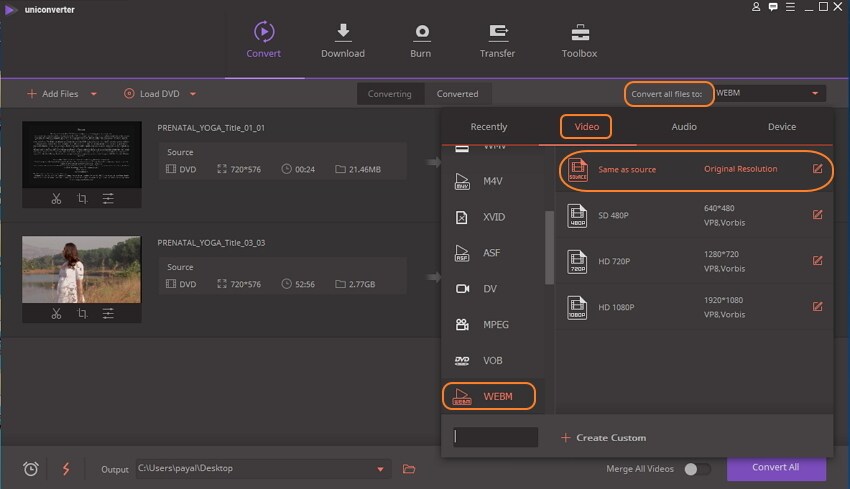This screenshot has width=850, height=489.
Task: Crop PRENATAL_YOGA_Title_01_01 video
Action: [82, 198]
